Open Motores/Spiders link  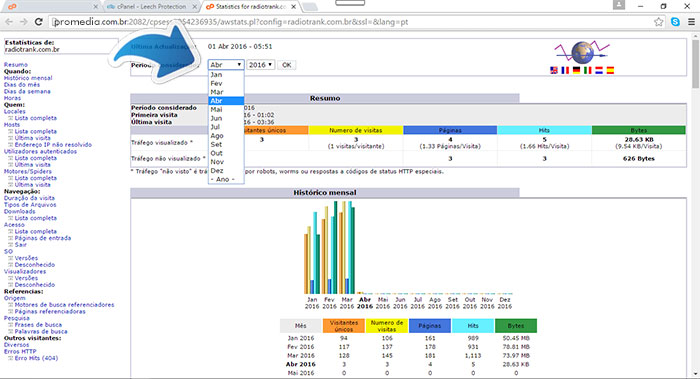pyautogui.click(x=28, y=171)
